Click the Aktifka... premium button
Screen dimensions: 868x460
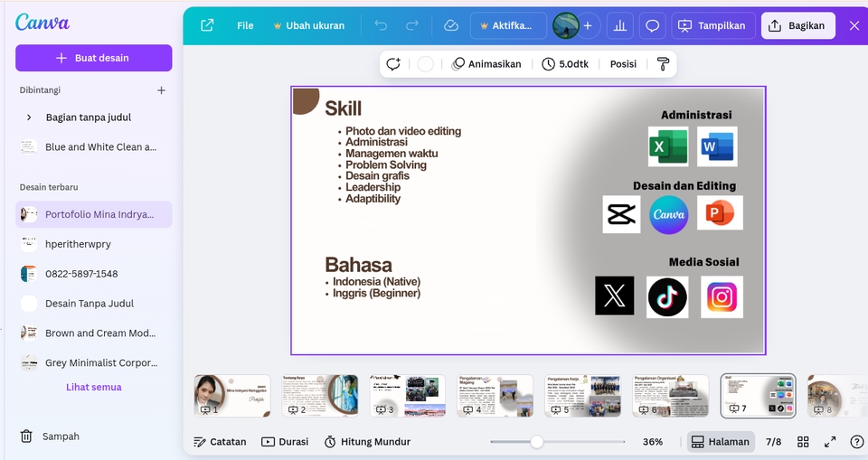508,25
